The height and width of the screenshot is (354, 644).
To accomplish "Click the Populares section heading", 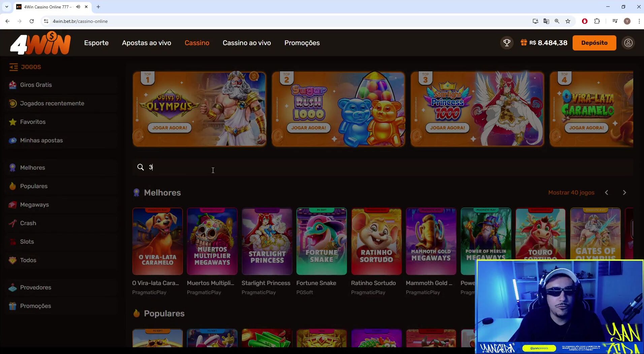I will 164,313.
